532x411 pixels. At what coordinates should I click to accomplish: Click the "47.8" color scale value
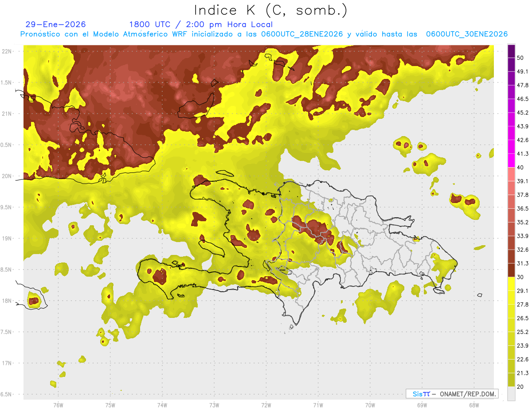click(523, 85)
